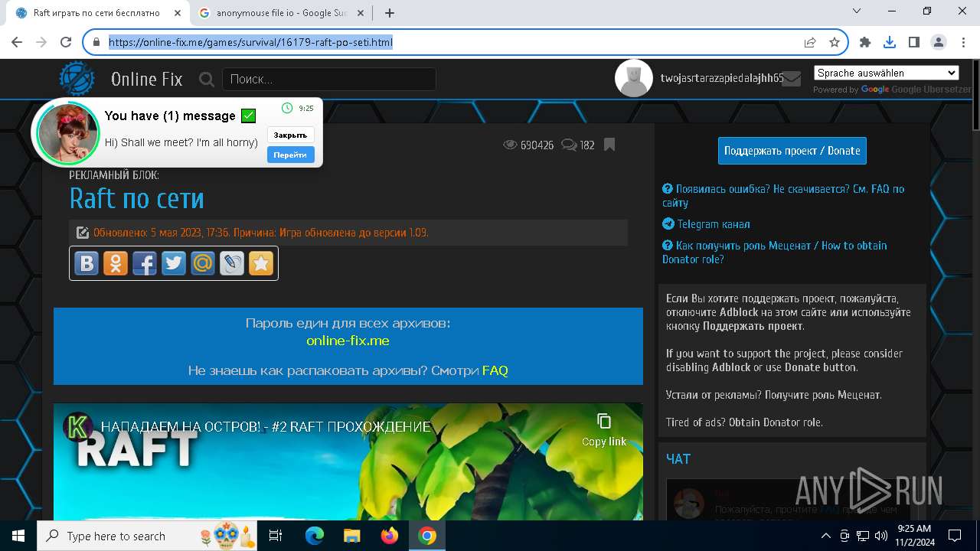The height and width of the screenshot is (551, 980).
Task: Open the tab search chevron in Chrome
Action: 857,11
